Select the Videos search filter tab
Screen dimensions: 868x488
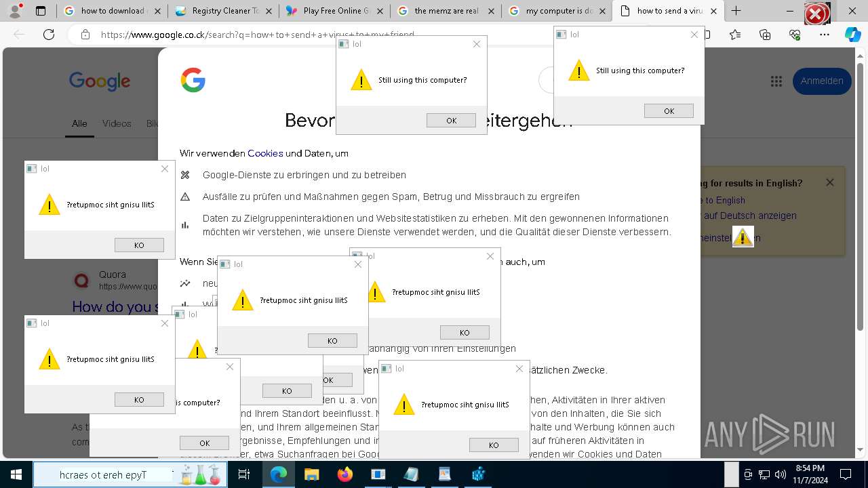coord(117,123)
